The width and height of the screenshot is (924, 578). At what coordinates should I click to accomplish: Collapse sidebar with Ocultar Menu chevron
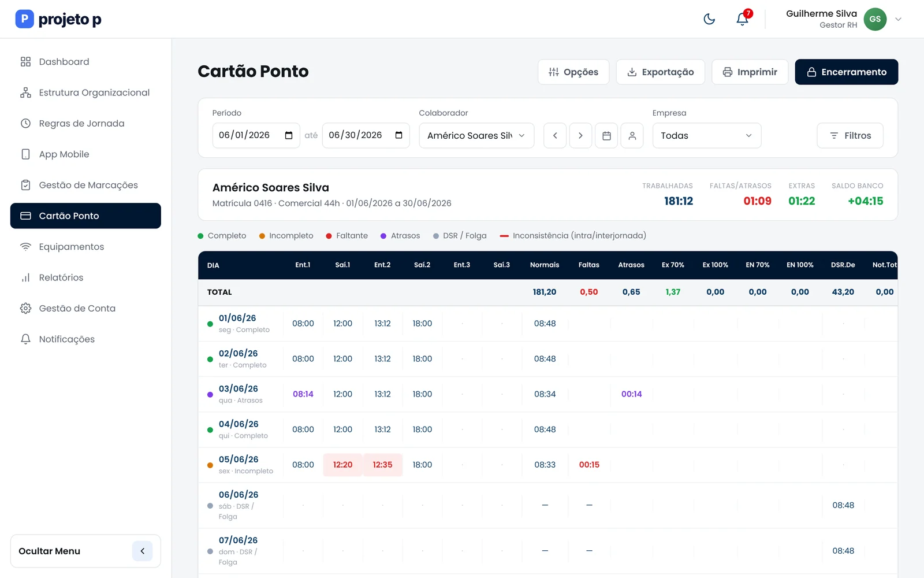click(x=142, y=551)
